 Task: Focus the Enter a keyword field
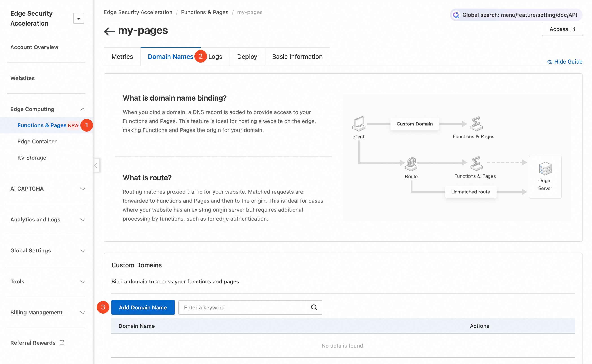click(243, 307)
